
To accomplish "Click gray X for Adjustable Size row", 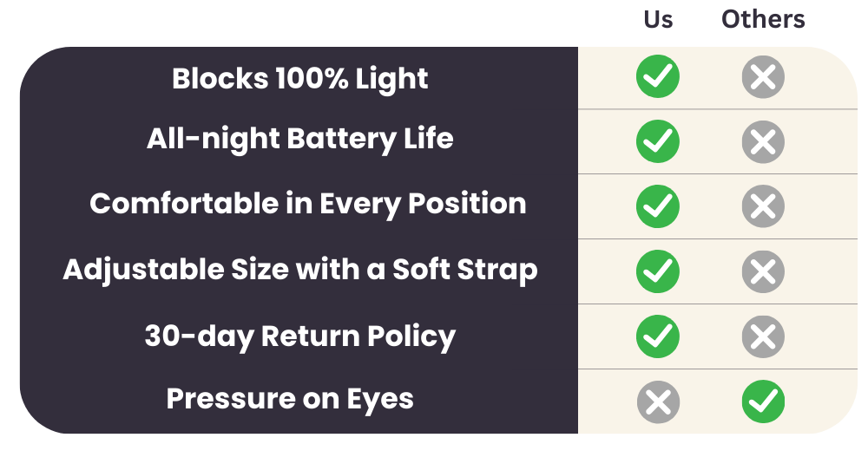I will point(763,271).
